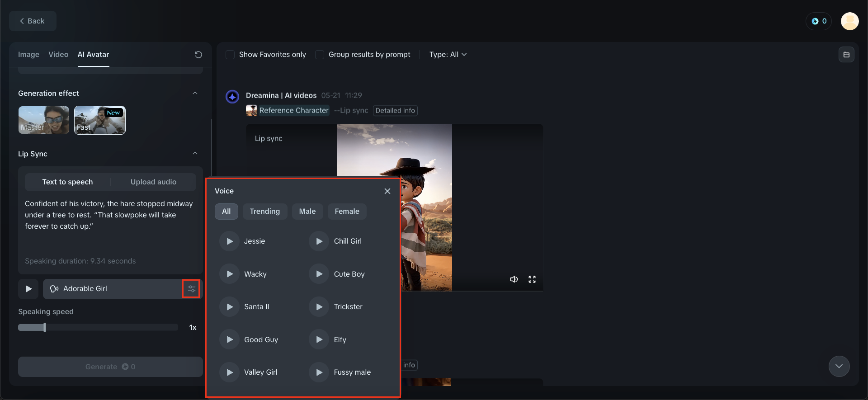Open the Type: All dropdown

(x=448, y=55)
